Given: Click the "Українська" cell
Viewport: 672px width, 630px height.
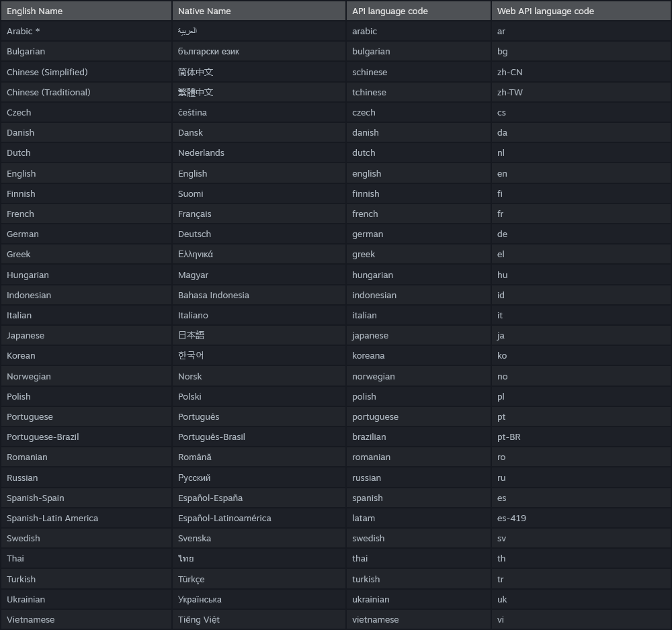Looking at the screenshot, I should [259, 600].
